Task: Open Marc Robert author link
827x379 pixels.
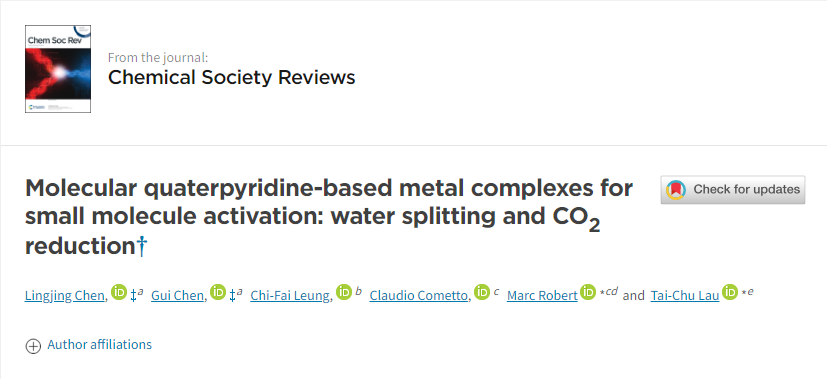Action: [x=542, y=296]
